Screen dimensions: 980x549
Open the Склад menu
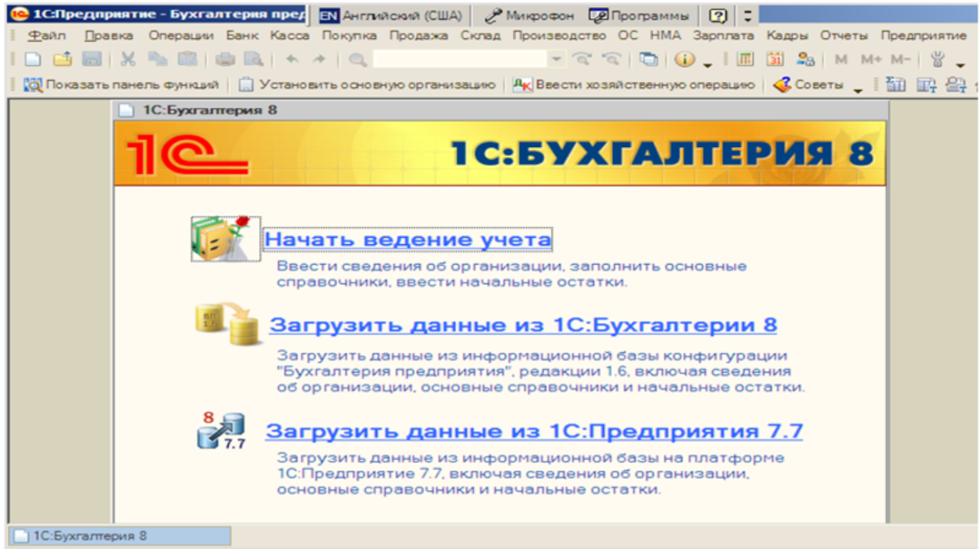click(480, 36)
